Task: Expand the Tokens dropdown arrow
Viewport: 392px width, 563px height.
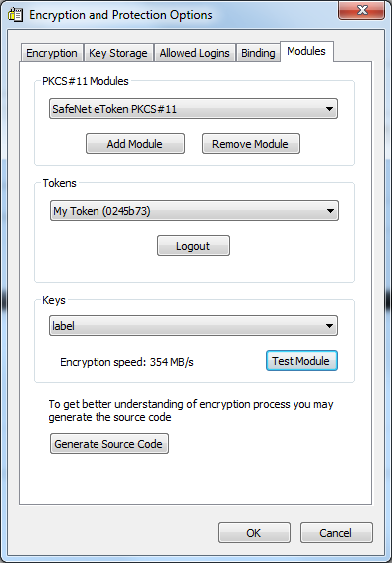Action: [x=330, y=211]
